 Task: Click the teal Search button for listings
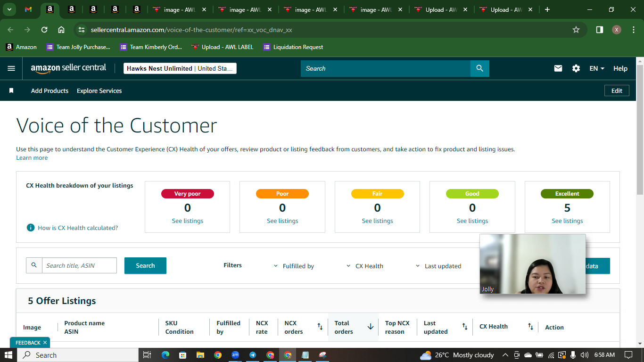coord(145,265)
